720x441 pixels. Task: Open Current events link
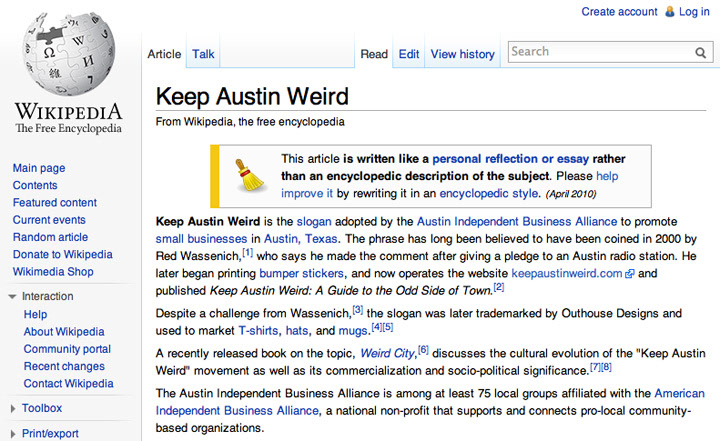click(x=49, y=220)
